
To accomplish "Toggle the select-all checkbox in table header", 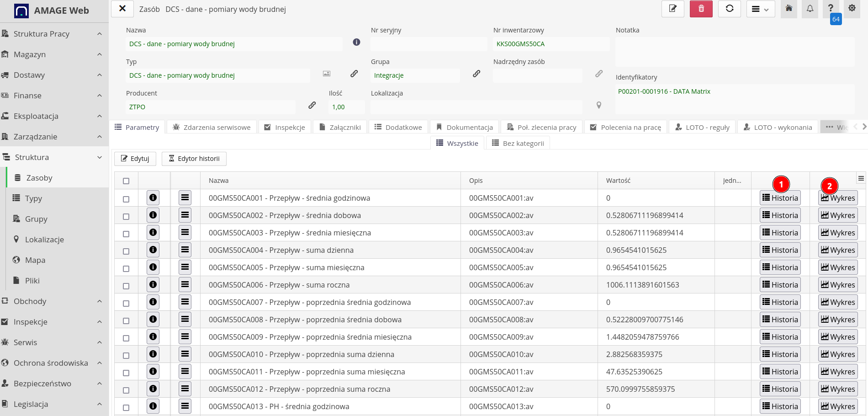I will tap(126, 181).
